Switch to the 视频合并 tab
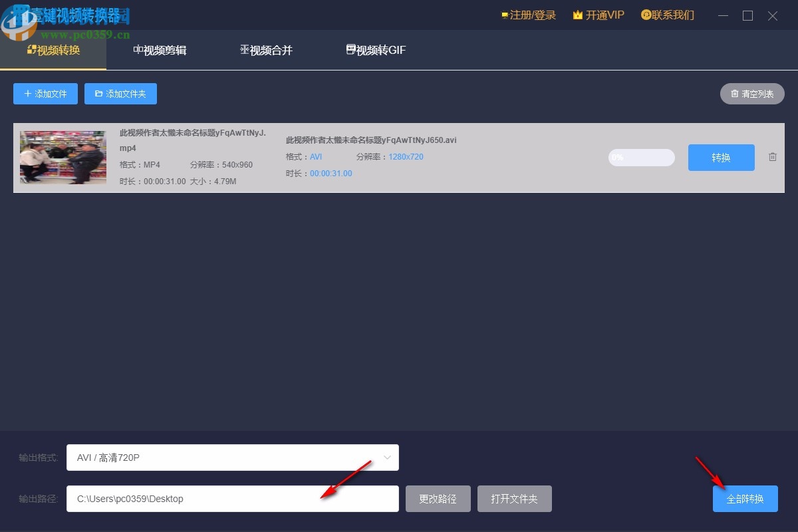798x532 pixels. [x=266, y=49]
